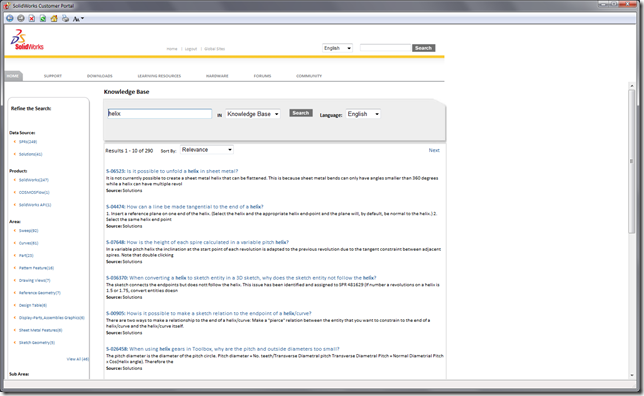Open the COMMUNITY tab
Viewport: 644px width, 396px height.
point(309,76)
